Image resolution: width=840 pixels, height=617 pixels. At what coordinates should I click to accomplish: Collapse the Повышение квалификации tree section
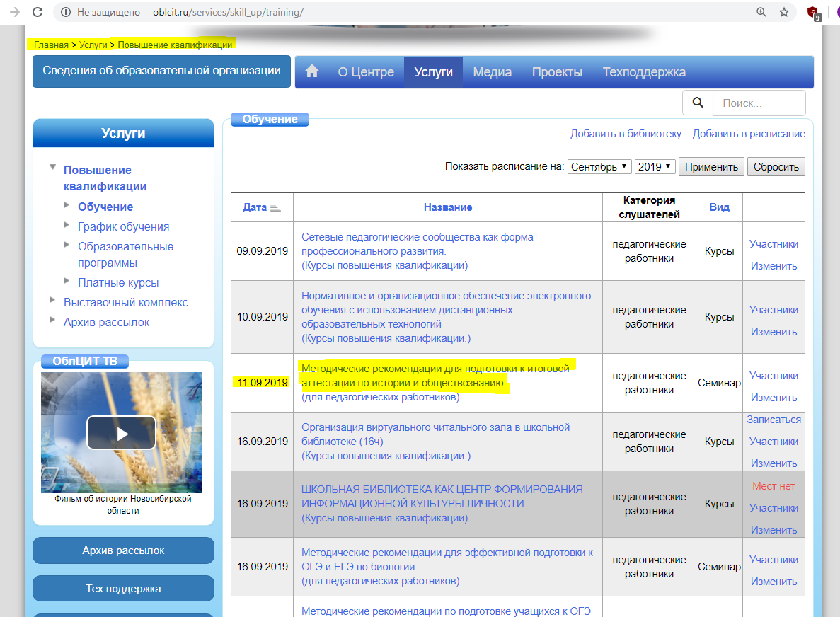point(52,168)
